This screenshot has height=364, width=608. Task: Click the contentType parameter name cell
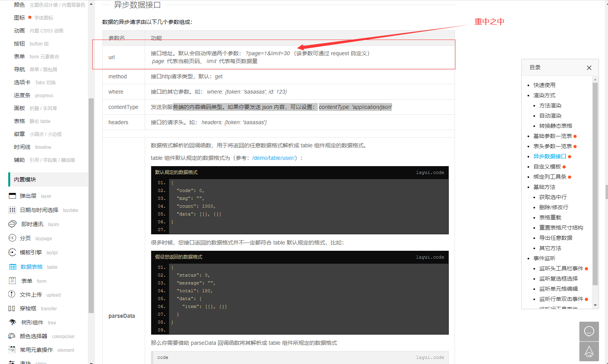coord(124,107)
